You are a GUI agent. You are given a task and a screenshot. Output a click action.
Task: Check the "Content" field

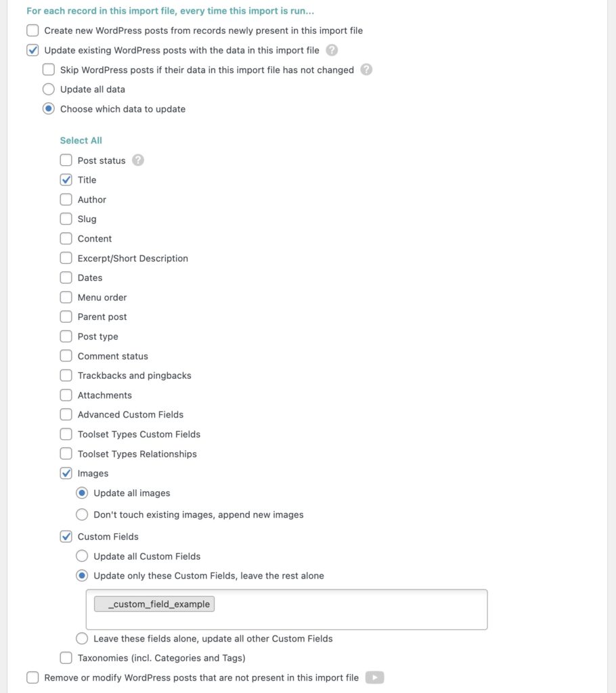[66, 238]
